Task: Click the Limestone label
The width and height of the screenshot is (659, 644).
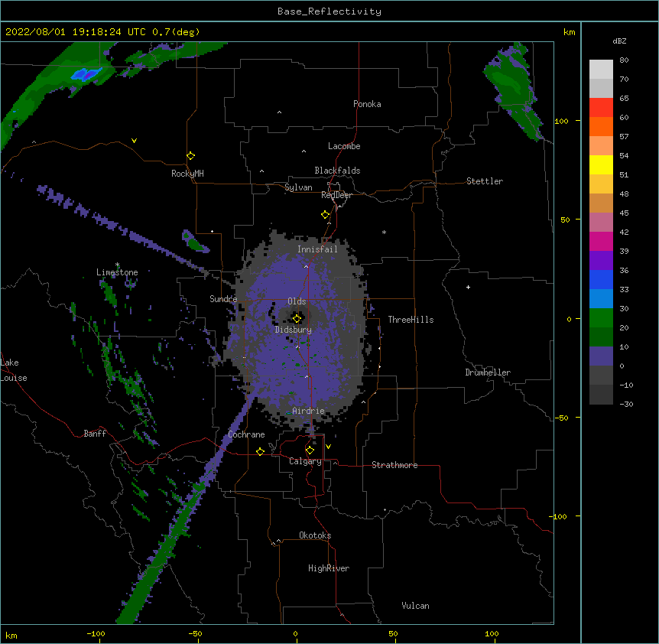Action: [117, 272]
